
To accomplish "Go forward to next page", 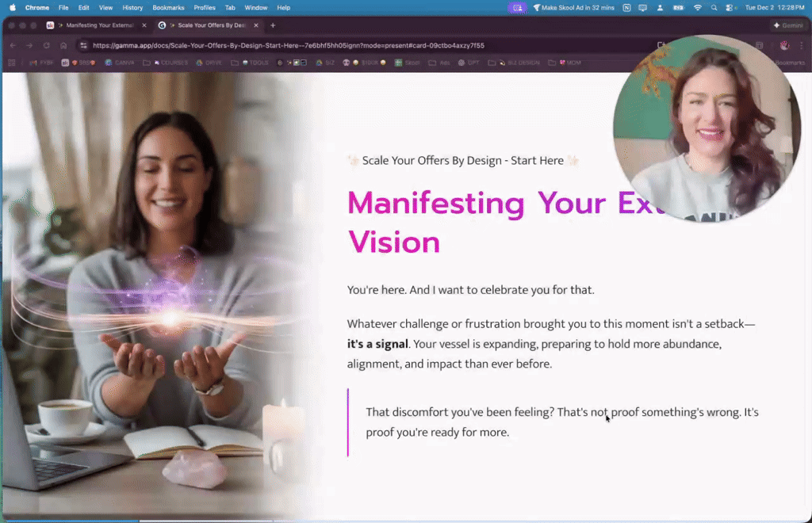I will tap(29, 45).
